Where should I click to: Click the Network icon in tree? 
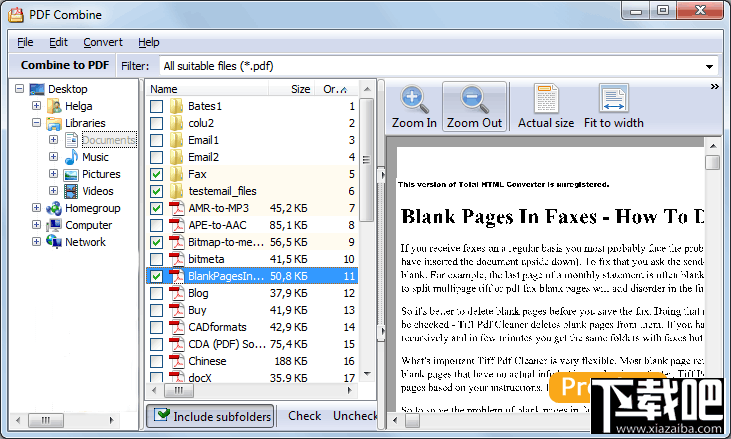click(54, 241)
